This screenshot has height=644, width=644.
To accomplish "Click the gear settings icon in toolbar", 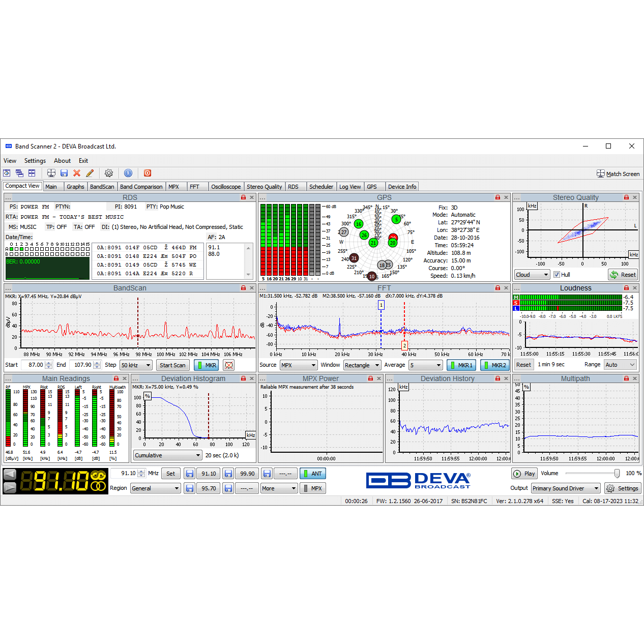I will click(x=109, y=173).
